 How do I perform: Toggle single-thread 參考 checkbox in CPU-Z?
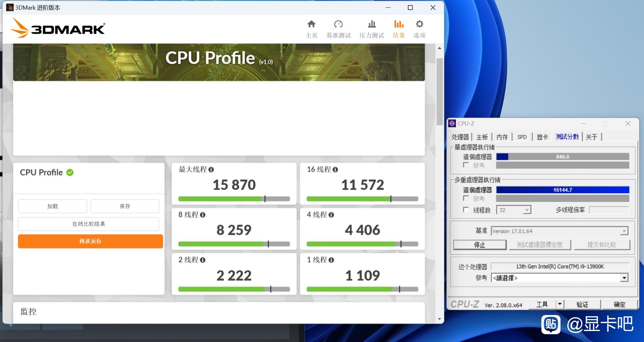click(x=466, y=165)
